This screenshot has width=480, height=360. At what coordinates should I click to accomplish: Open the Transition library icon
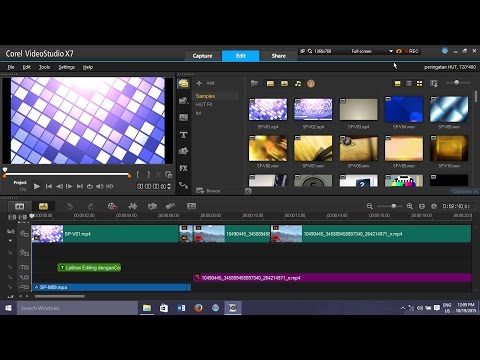tap(184, 117)
